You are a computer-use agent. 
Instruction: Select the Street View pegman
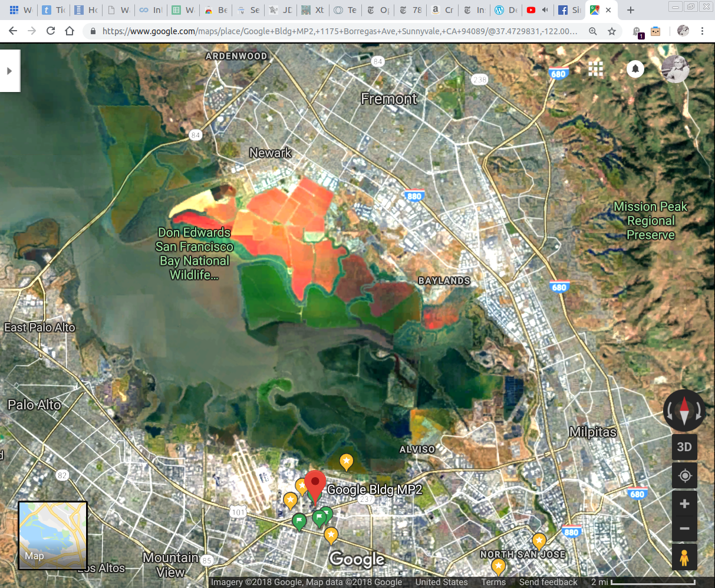click(684, 557)
